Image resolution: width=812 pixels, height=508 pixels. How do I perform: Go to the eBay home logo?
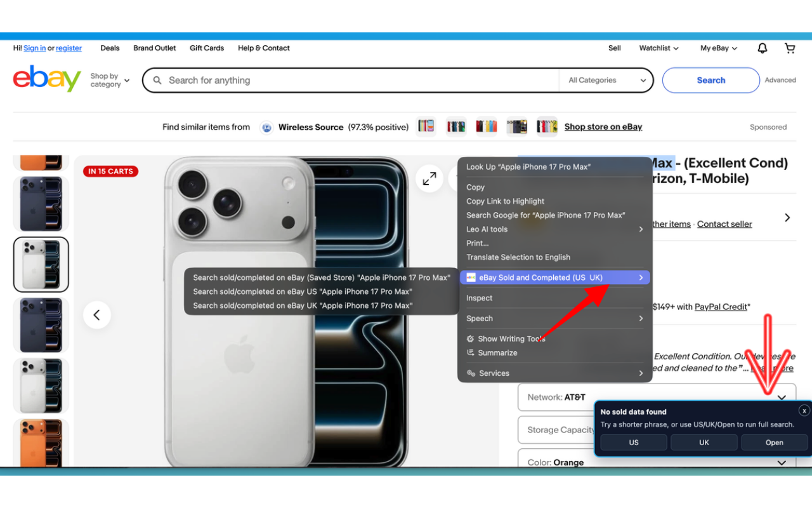pyautogui.click(x=47, y=79)
